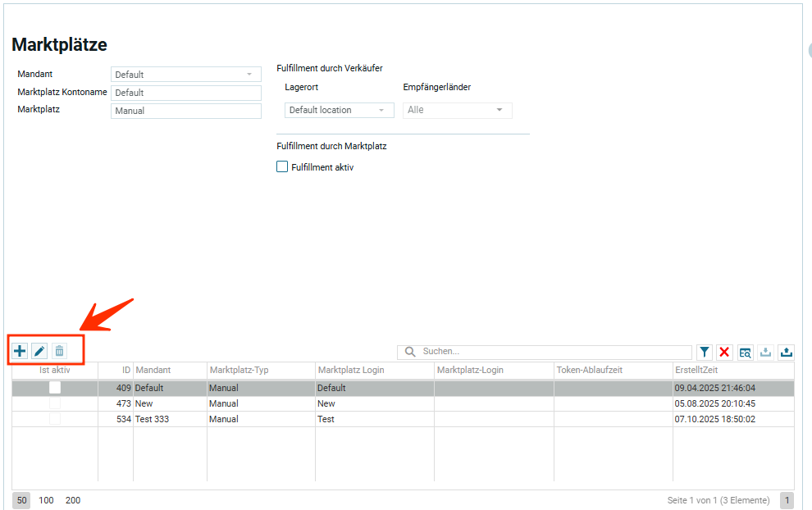The width and height of the screenshot is (812, 510).
Task: Open the Mandant dropdown
Action: (x=185, y=75)
